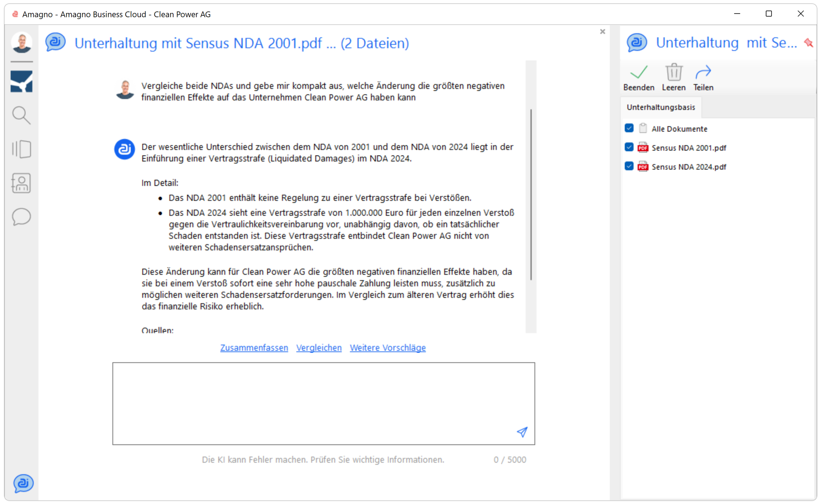This screenshot has height=504, width=821.
Task: Open the chat bubble icon in sidebar
Action: pyautogui.click(x=21, y=217)
